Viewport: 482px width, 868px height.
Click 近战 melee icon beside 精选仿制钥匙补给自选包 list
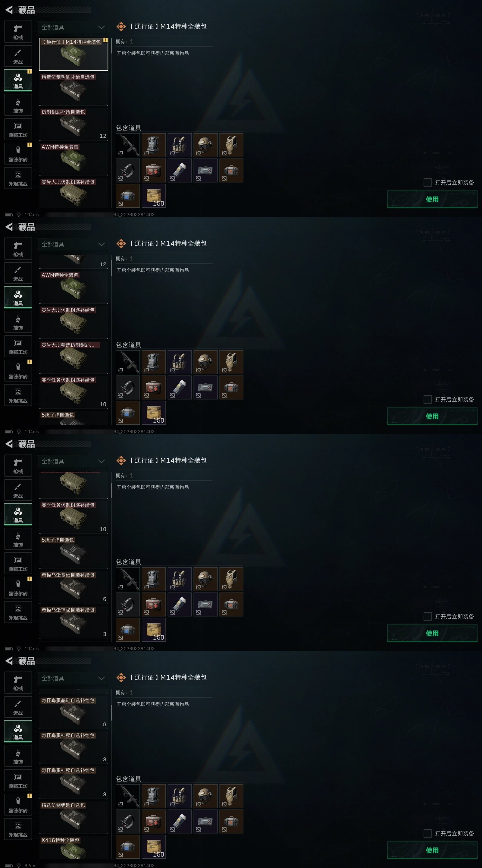point(18,56)
